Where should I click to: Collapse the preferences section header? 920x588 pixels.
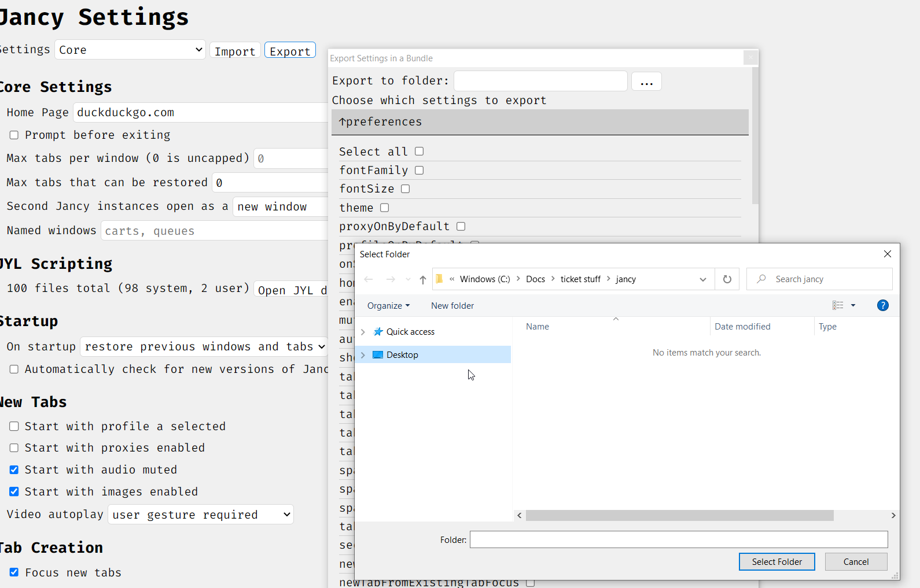point(540,122)
